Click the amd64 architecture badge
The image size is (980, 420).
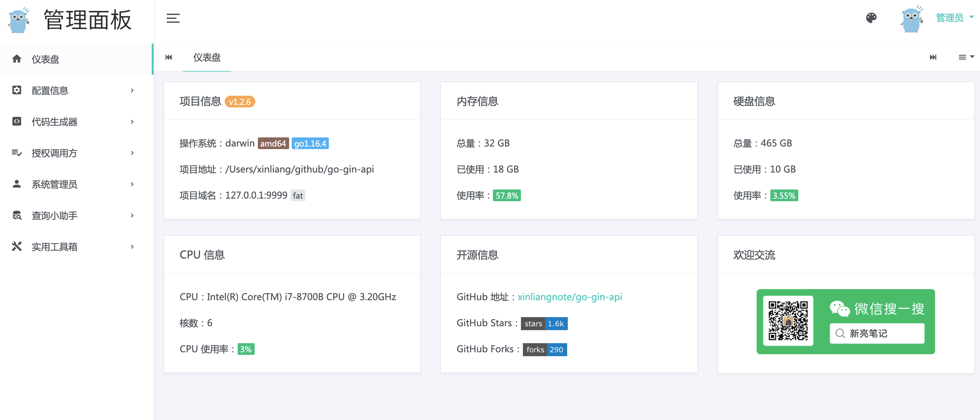point(273,144)
